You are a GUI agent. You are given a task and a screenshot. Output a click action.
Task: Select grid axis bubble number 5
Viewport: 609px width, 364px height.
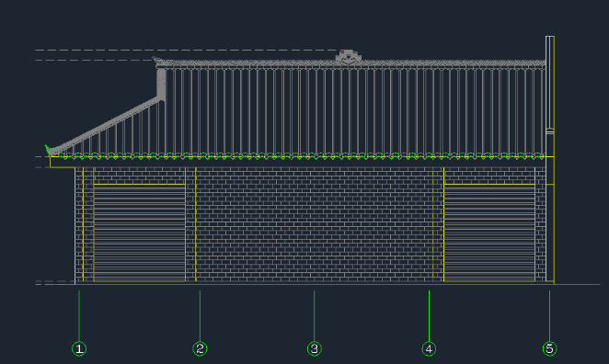[549, 348]
